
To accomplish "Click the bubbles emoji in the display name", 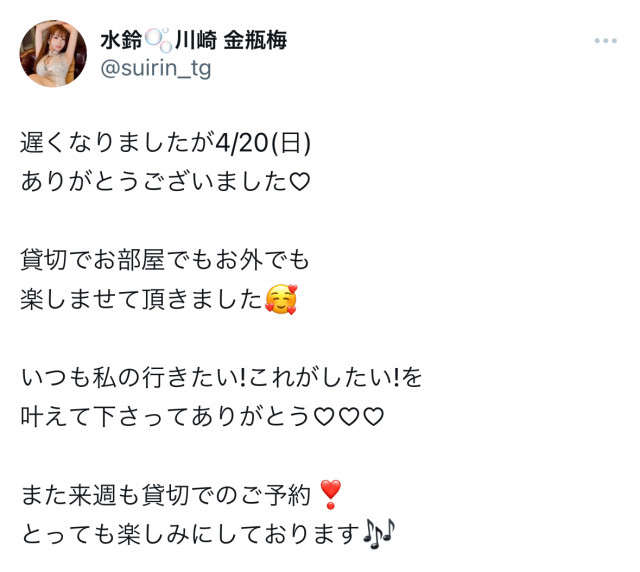I will pos(158,40).
